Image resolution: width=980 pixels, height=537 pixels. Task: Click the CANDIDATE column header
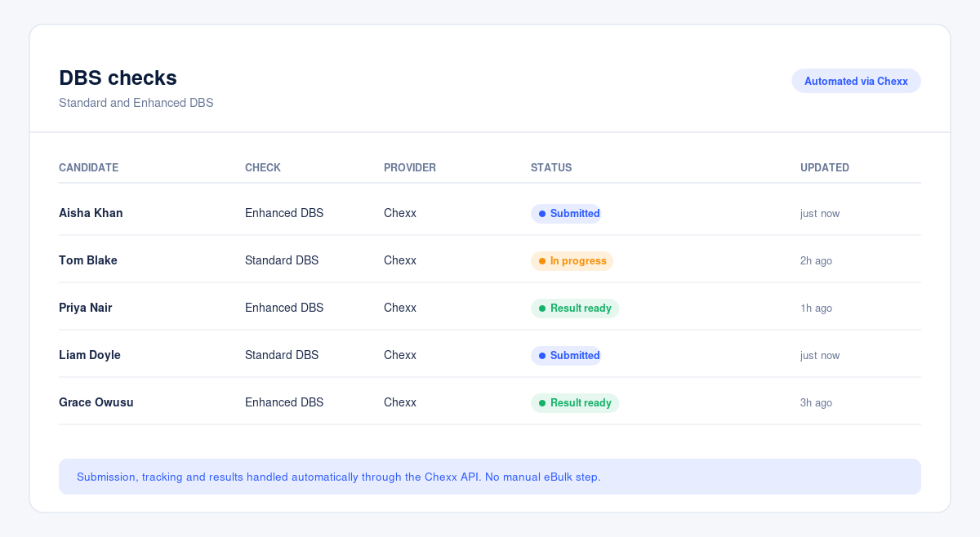click(x=88, y=167)
